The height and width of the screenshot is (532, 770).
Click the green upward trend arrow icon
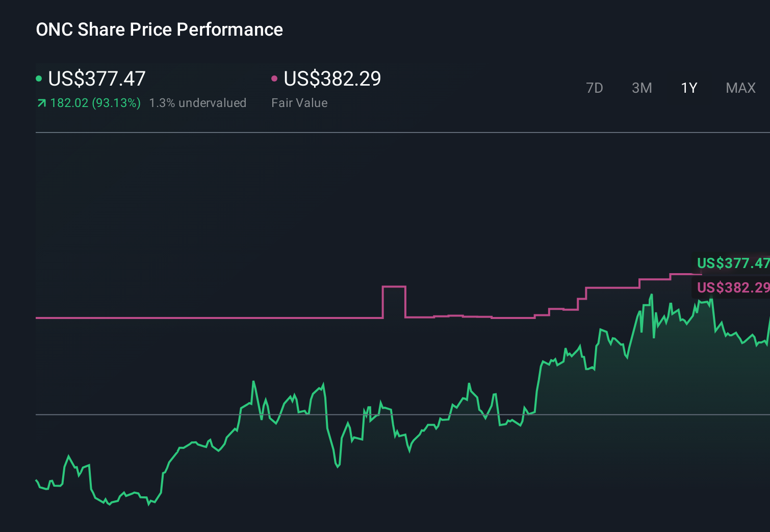tap(41, 102)
